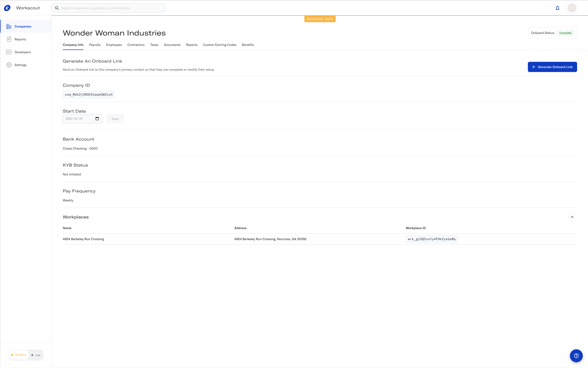Switch environment to Sandbox
Screen dimensions: 588x368
point(19,355)
